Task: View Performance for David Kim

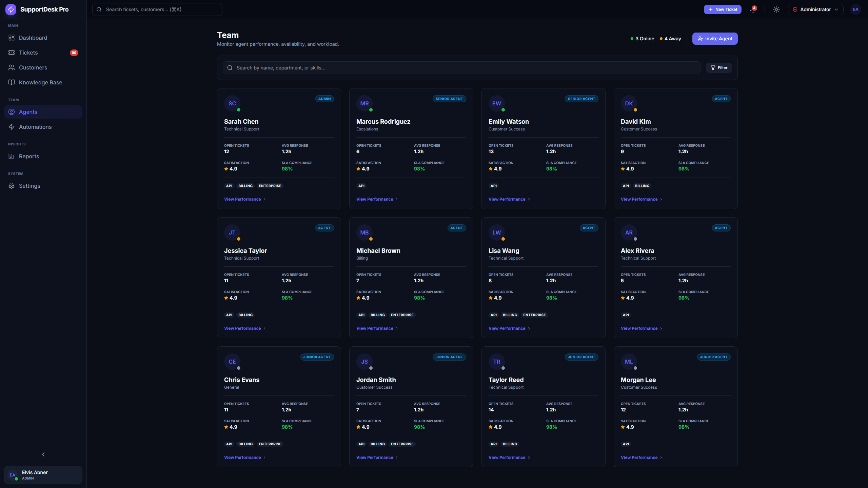Action: (x=642, y=199)
